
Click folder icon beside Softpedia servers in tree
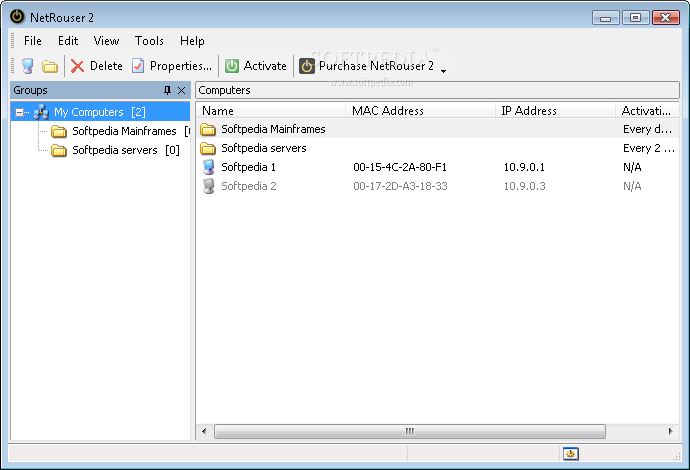tap(59, 151)
